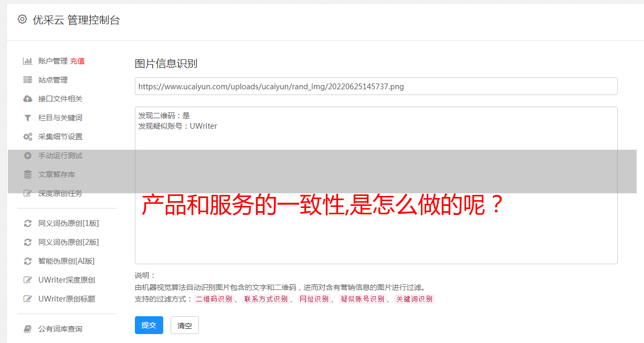Clear the form using 清空 button
The image size is (644, 343).
185,325
